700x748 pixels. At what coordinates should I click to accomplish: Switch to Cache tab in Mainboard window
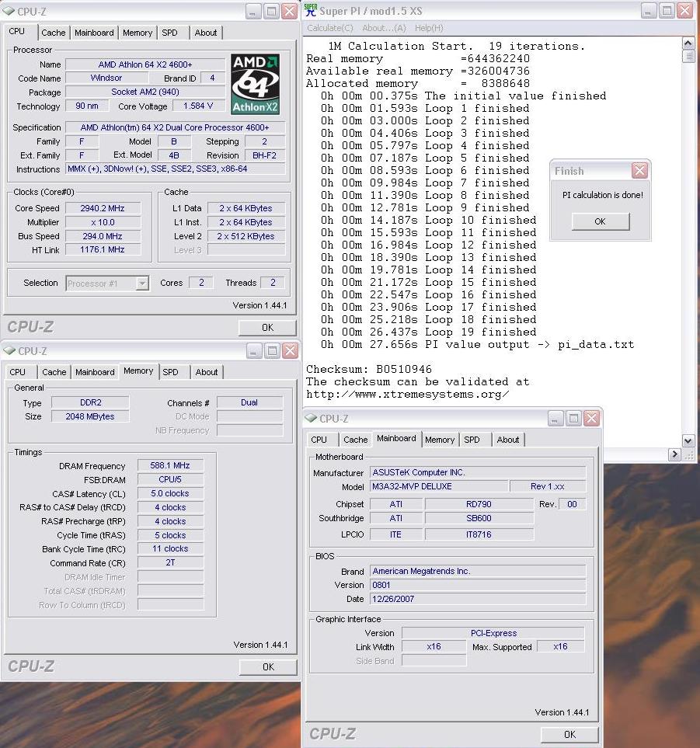(356, 440)
